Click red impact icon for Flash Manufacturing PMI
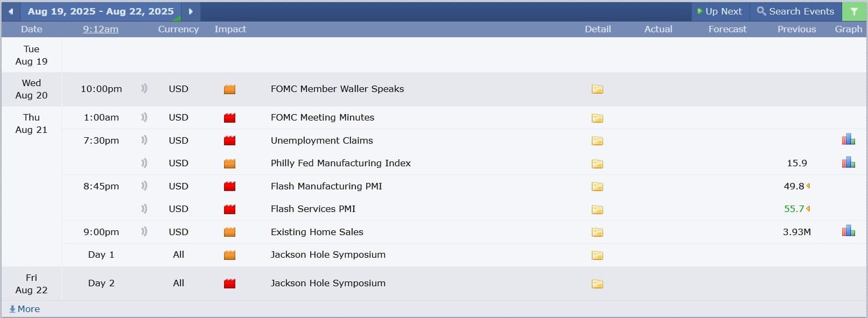Screen dimensions: 868x318 pyautogui.click(x=230, y=187)
